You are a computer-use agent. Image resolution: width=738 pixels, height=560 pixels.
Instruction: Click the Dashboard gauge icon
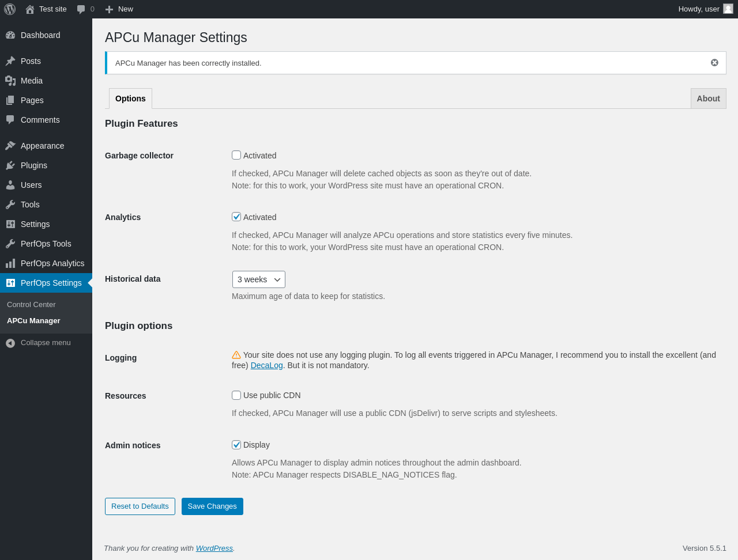(10, 35)
